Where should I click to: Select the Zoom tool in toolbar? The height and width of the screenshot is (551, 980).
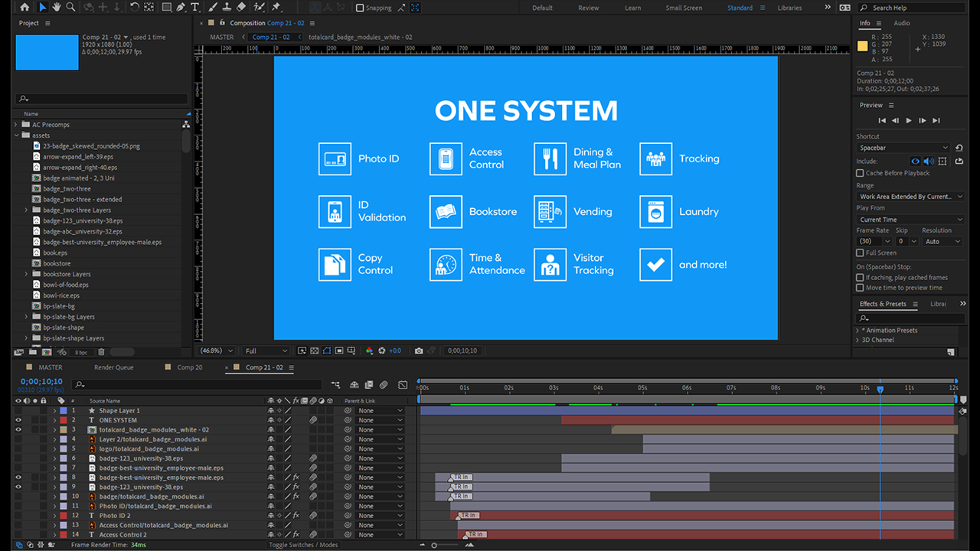click(x=70, y=7)
